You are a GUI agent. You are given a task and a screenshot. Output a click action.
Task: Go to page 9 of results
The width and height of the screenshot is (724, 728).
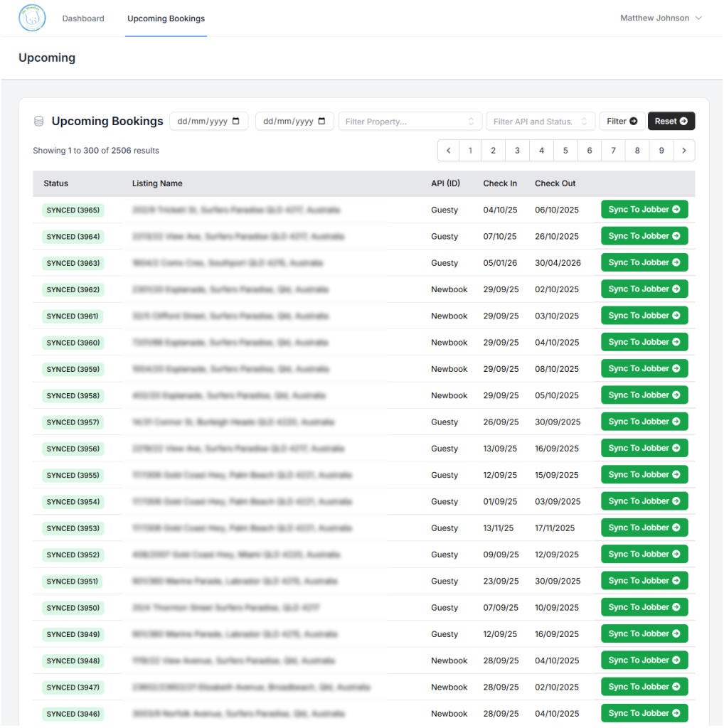click(x=661, y=151)
